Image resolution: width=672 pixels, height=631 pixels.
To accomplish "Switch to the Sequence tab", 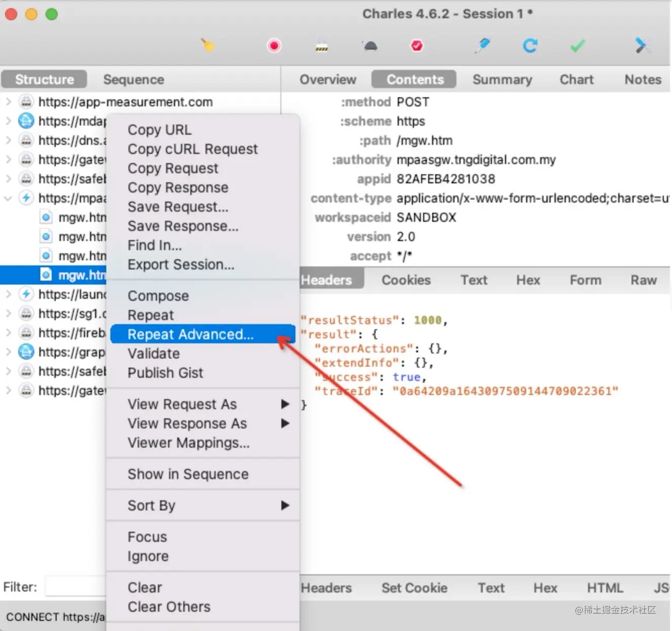I will point(134,80).
